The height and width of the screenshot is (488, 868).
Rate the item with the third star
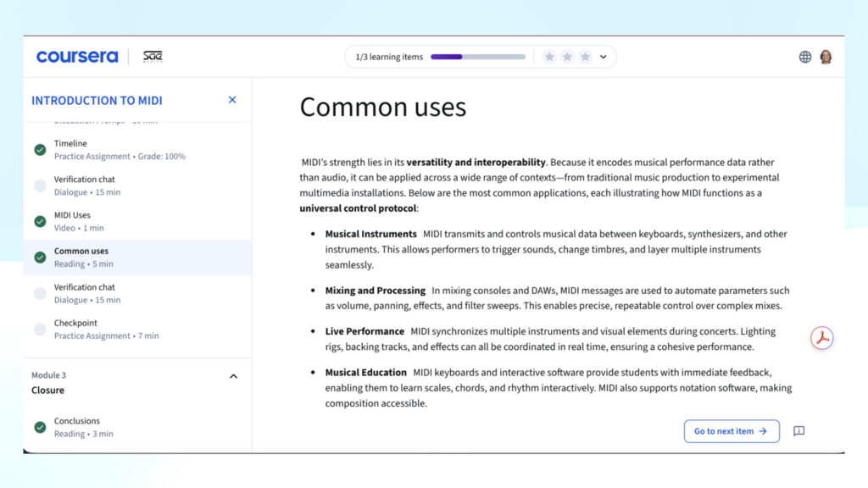(585, 57)
